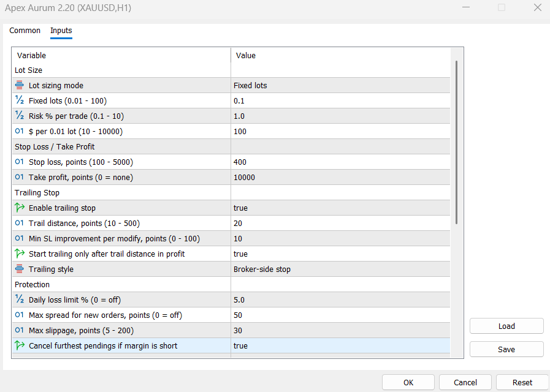The image size is (550, 392).
Task: Toggle the Enable trailing stop value true
Action: tap(340, 208)
